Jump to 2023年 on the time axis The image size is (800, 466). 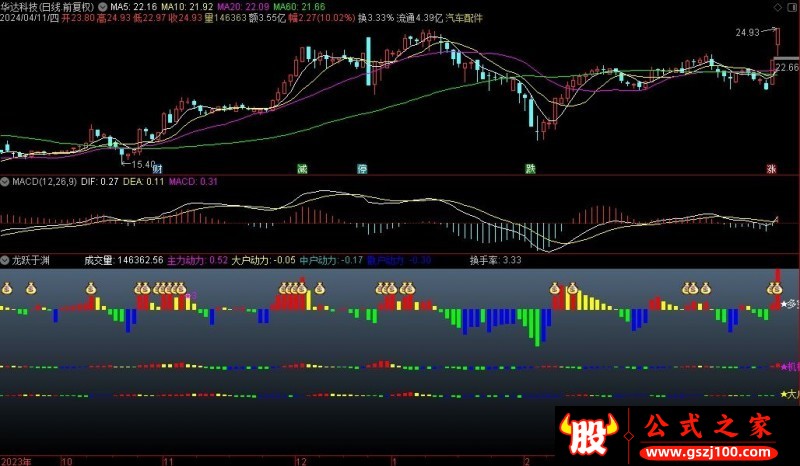coord(16,461)
